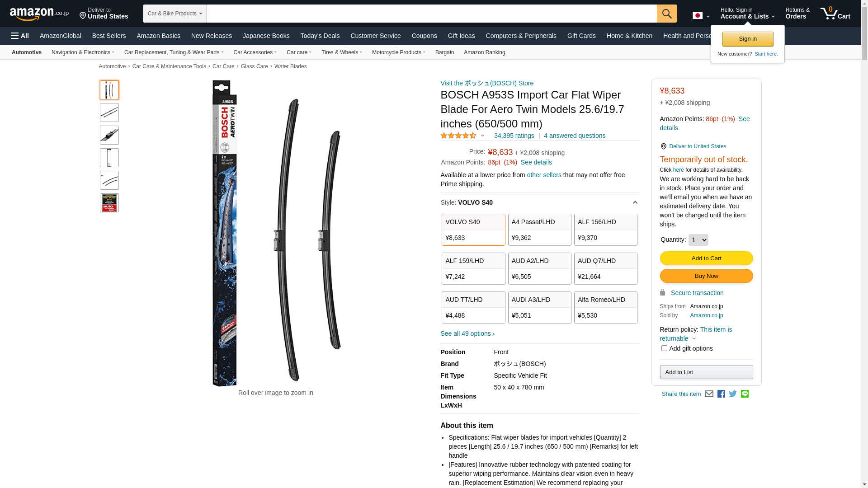Open See all 49 options link

point(467,333)
